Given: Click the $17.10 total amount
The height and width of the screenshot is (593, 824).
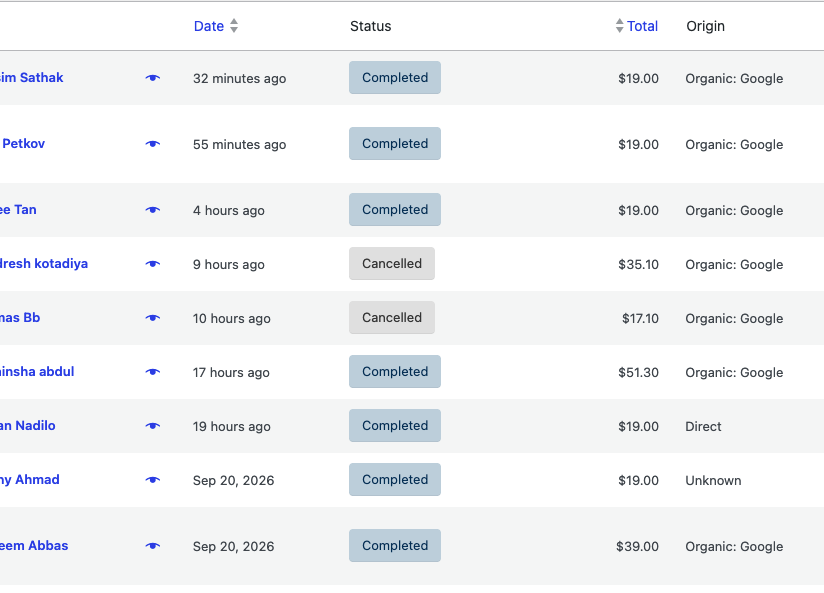Looking at the screenshot, I should 640,319.
